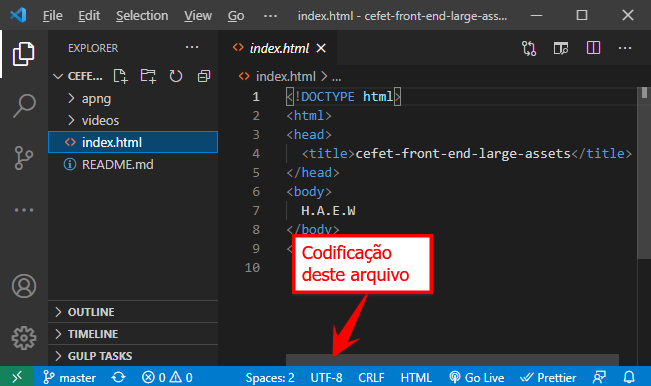Expand the apng folder
651x386 pixels.
[x=133, y=98]
